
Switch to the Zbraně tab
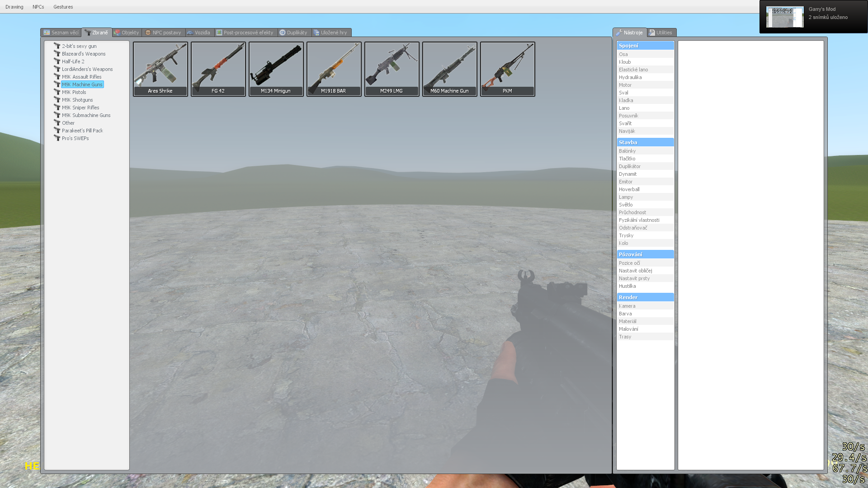pyautogui.click(x=97, y=32)
